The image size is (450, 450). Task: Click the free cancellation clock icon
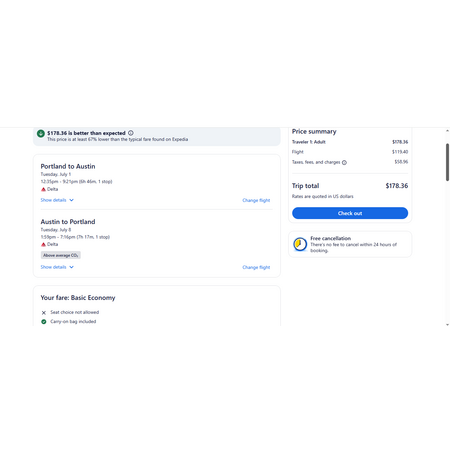(300, 244)
